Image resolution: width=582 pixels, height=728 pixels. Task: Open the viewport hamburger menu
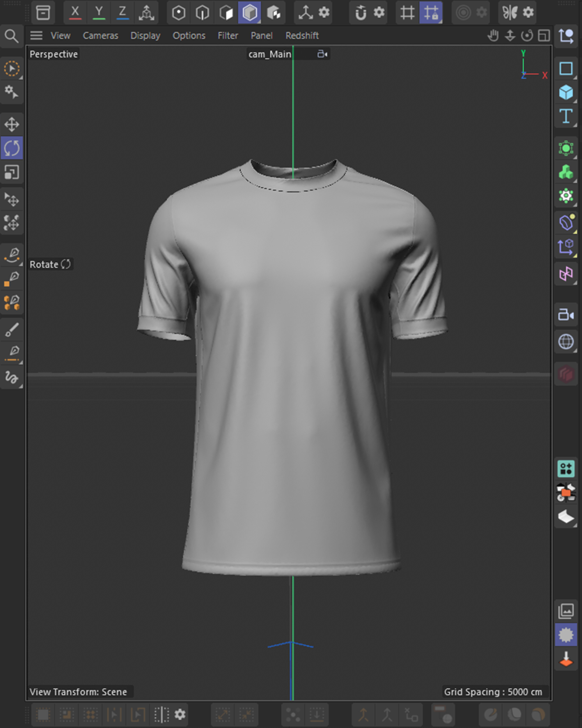(x=36, y=36)
